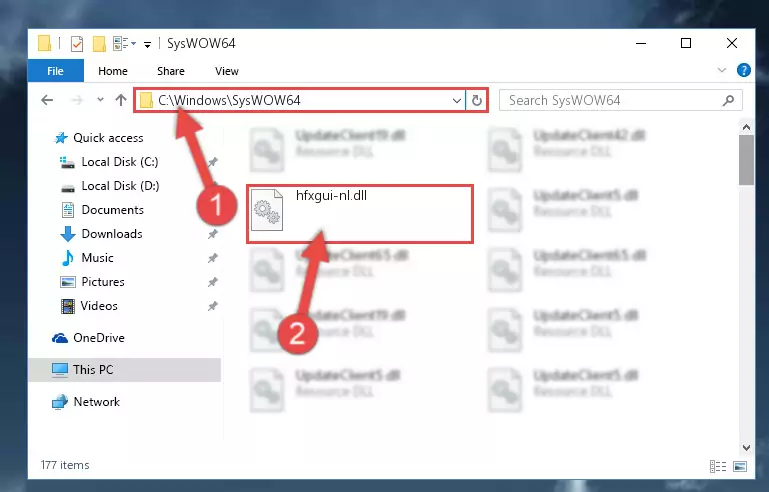
Task: Go forward with the Forward arrow
Action: click(x=77, y=100)
